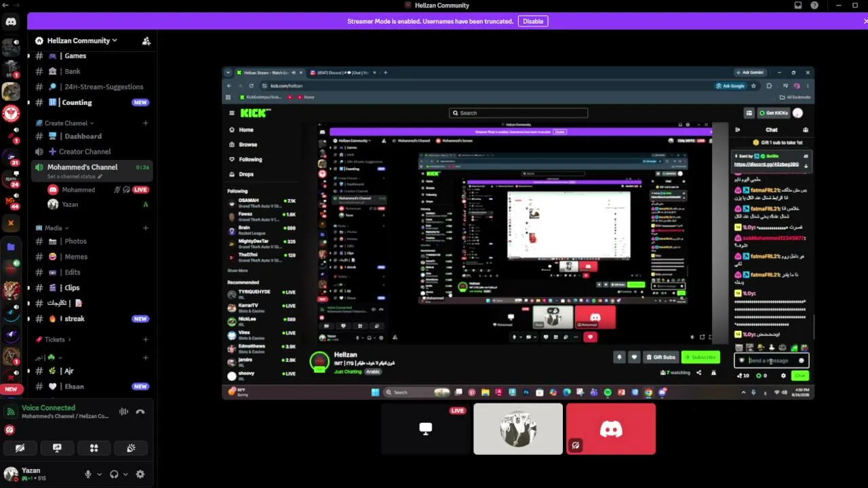Turn on the camera
This screenshot has width=868, height=488.
(x=20, y=448)
